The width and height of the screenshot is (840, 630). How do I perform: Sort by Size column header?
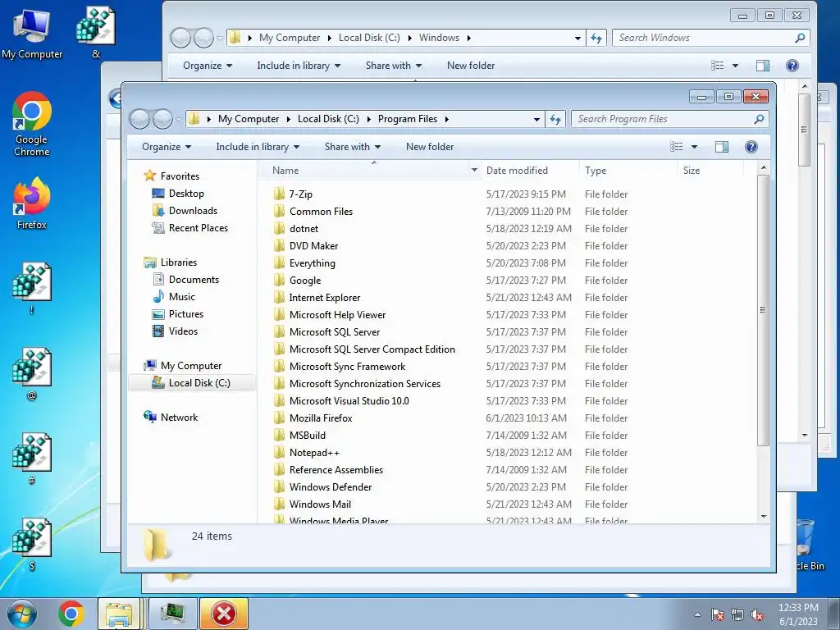point(711,171)
